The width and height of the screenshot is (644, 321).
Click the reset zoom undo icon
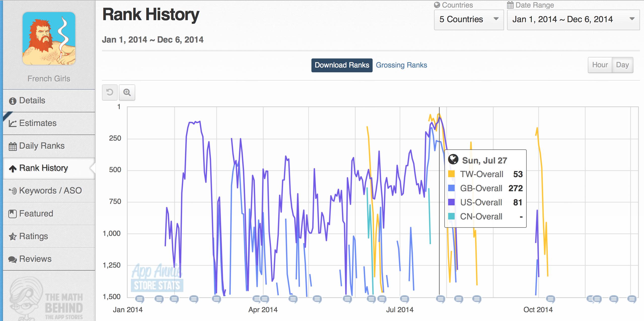(110, 92)
